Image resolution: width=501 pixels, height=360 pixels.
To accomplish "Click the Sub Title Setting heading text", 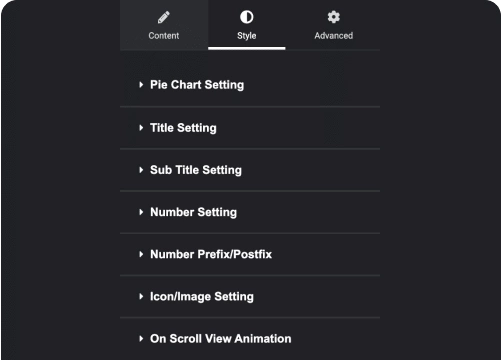I will pos(196,170).
